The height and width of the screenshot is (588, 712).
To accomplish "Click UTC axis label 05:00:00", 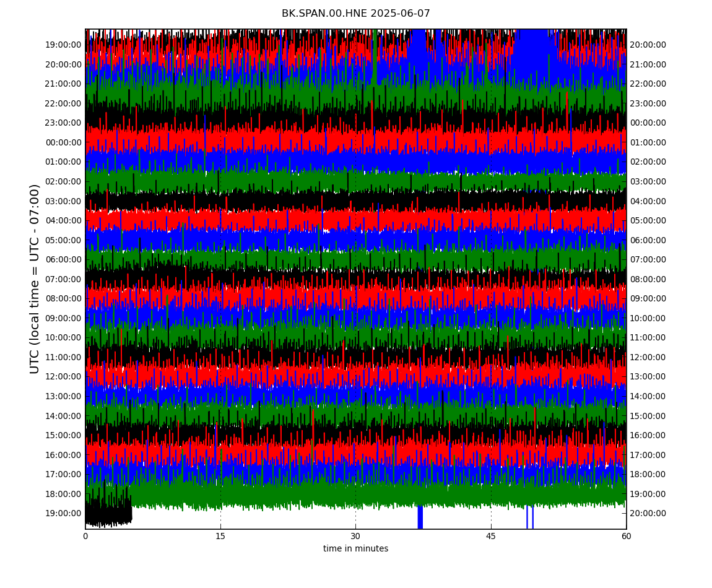I will [64, 240].
